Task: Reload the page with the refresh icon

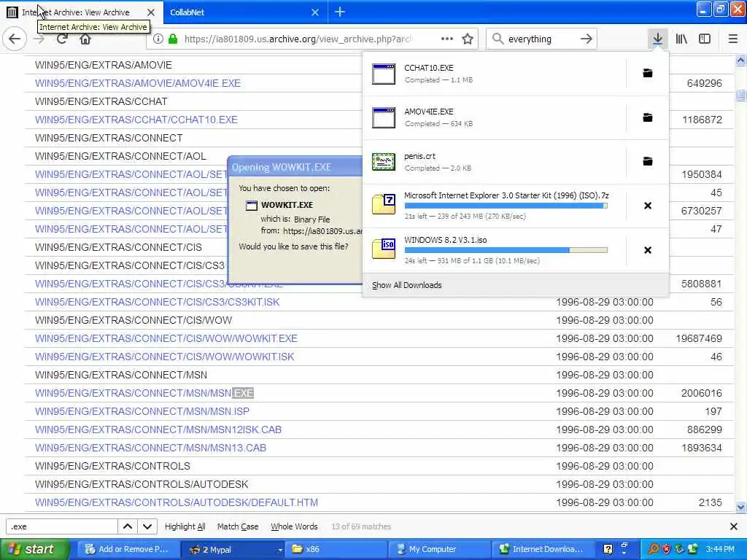Action: pos(62,39)
